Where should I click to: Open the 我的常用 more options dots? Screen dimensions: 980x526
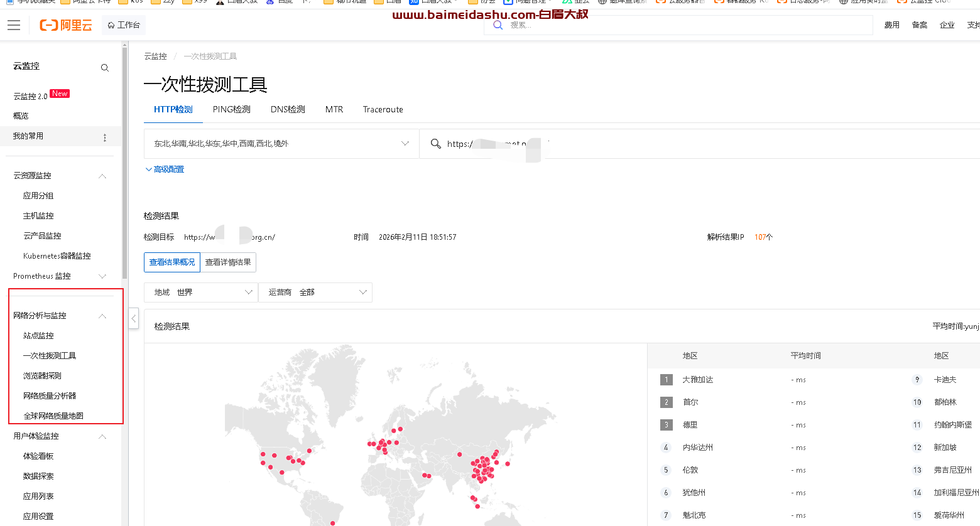coord(105,137)
